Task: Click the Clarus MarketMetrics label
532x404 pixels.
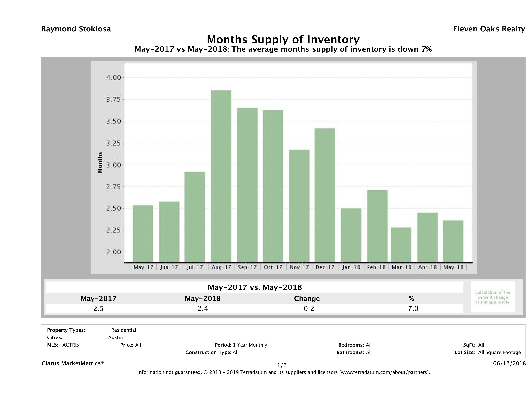Action: [x=73, y=363]
